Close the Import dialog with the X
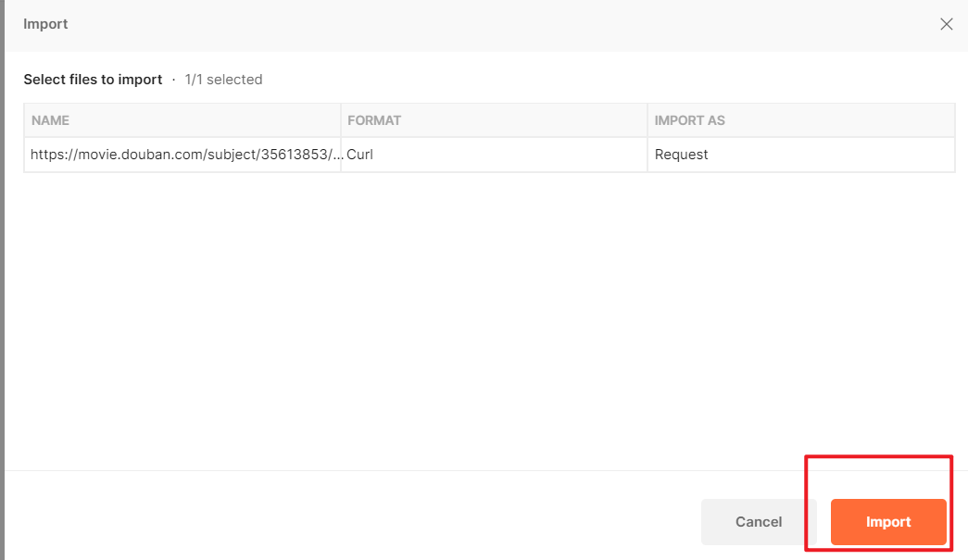 (946, 23)
